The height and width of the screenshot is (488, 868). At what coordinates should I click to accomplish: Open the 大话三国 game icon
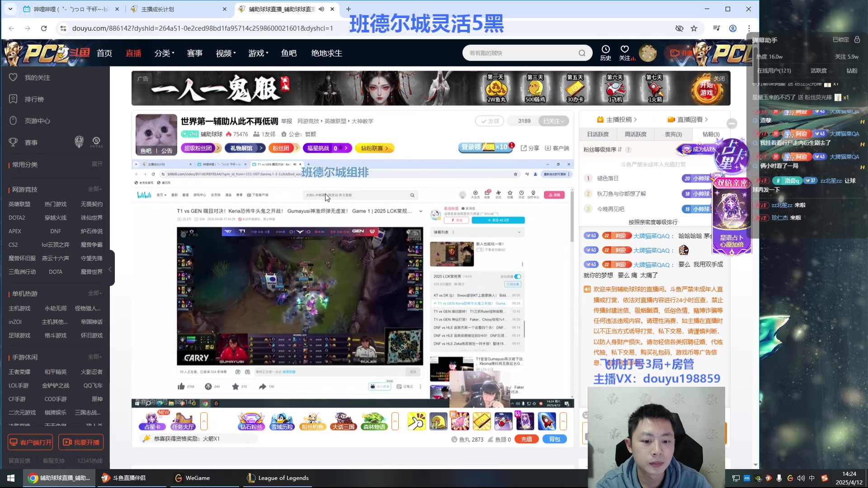pos(343,421)
